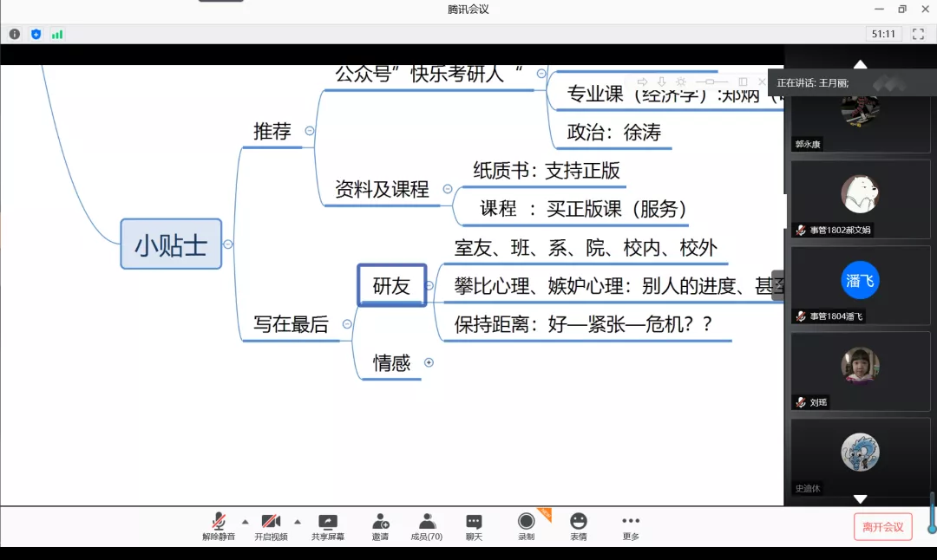Enter full screen mode
This screenshot has width=937, height=560.
pyautogui.click(x=918, y=34)
